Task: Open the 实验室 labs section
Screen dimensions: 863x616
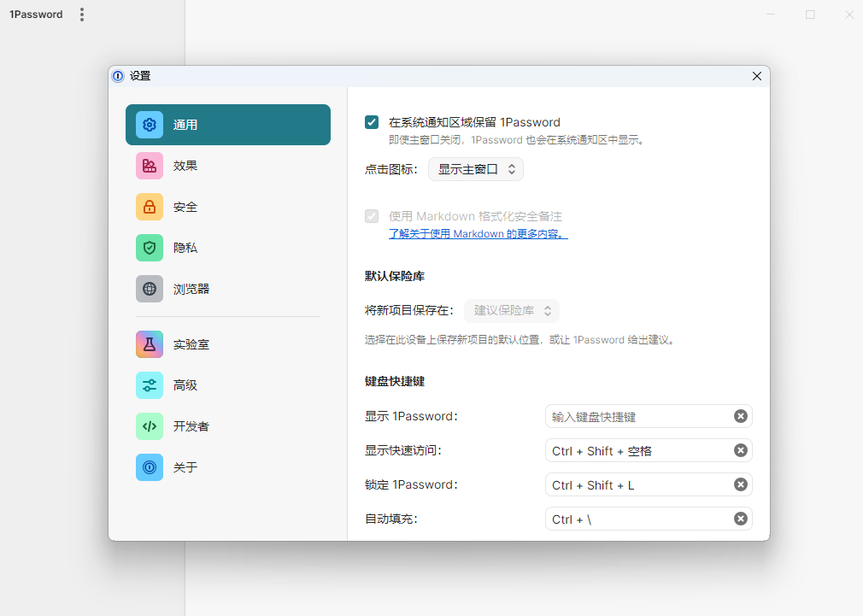Action: click(x=227, y=344)
